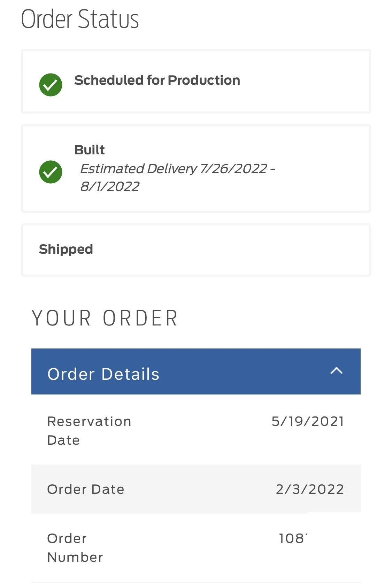Click the Order Number label
Screen dimensions: 392x583
coord(75,548)
